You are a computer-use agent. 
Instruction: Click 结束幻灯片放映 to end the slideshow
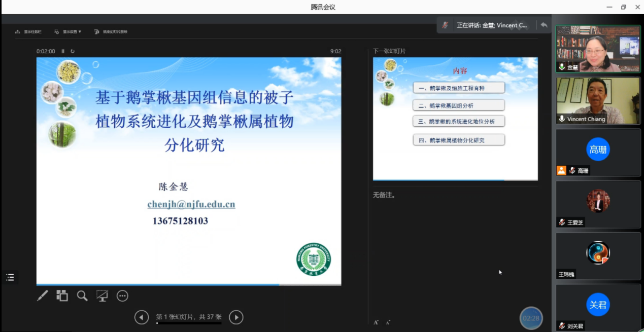tap(111, 32)
